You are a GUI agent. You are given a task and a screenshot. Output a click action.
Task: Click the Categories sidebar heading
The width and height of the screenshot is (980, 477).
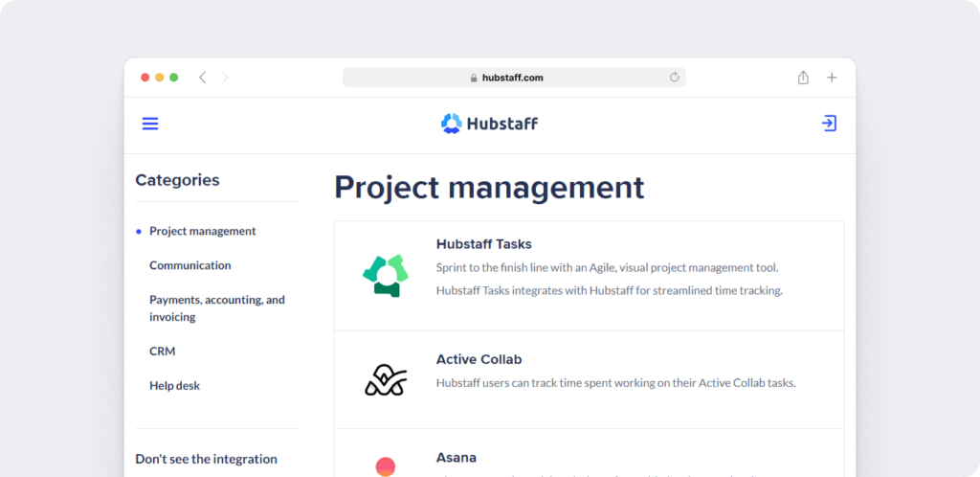tap(177, 180)
